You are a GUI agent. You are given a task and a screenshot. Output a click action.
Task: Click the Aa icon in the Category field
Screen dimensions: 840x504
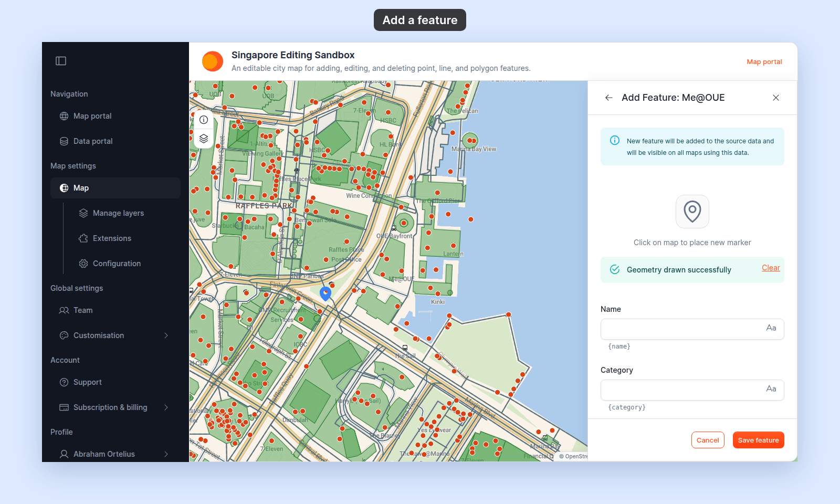click(771, 389)
